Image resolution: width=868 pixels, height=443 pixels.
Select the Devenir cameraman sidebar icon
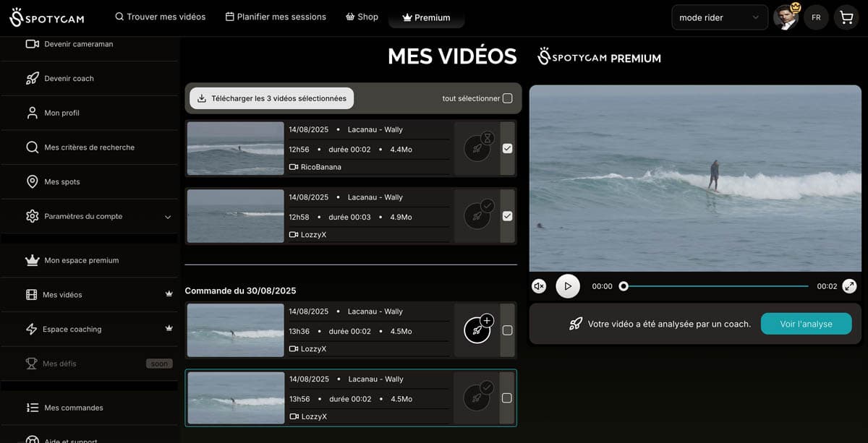click(33, 43)
